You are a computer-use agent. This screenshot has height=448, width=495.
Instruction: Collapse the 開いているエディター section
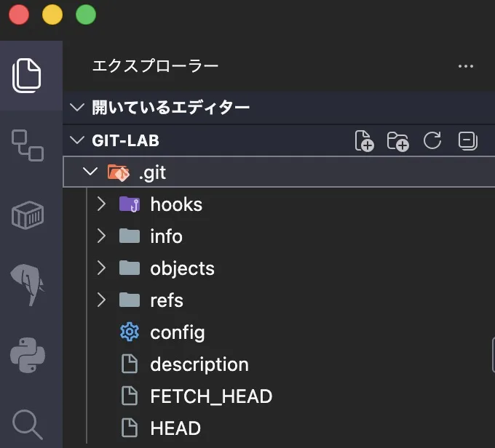(77, 107)
